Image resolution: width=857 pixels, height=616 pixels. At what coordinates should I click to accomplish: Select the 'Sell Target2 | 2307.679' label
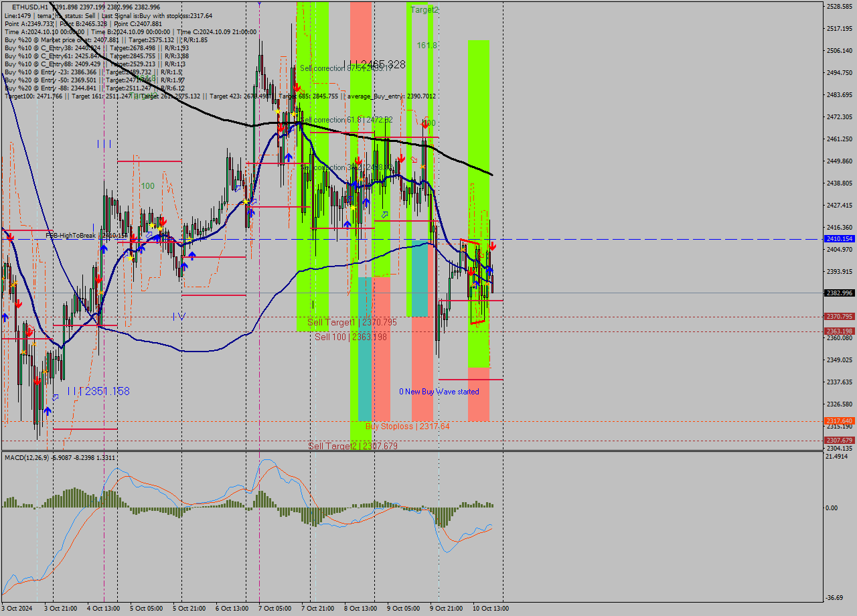click(353, 446)
